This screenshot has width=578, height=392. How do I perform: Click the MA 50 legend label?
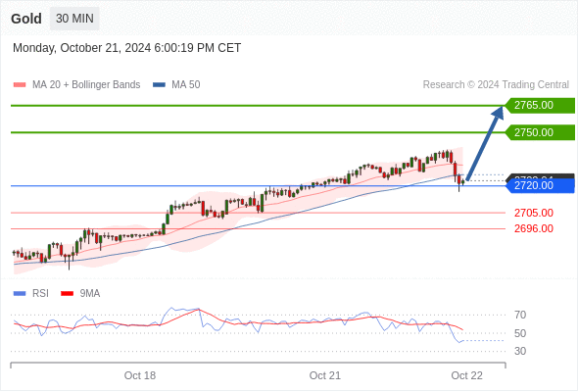click(186, 85)
